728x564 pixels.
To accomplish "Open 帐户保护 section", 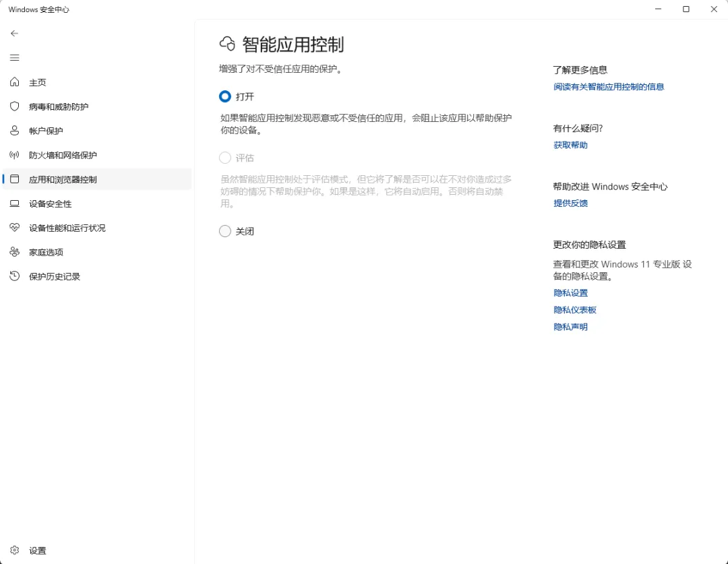I will (97, 131).
